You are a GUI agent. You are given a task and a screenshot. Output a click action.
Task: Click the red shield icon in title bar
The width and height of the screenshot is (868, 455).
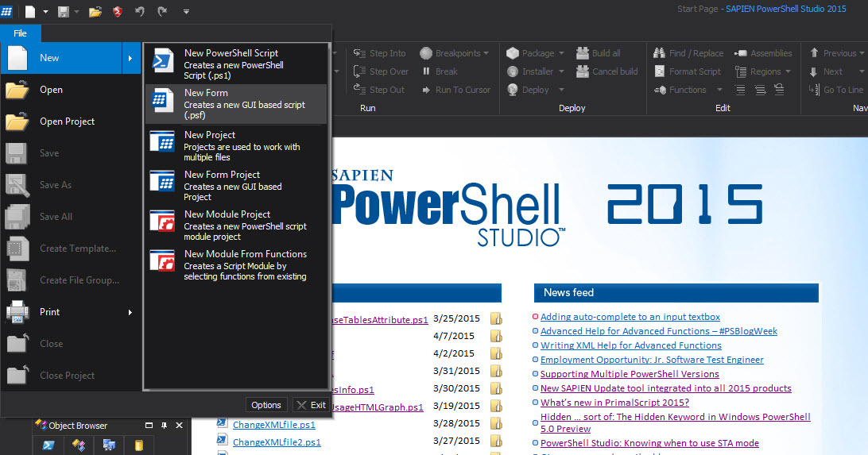[x=118, y=12]
